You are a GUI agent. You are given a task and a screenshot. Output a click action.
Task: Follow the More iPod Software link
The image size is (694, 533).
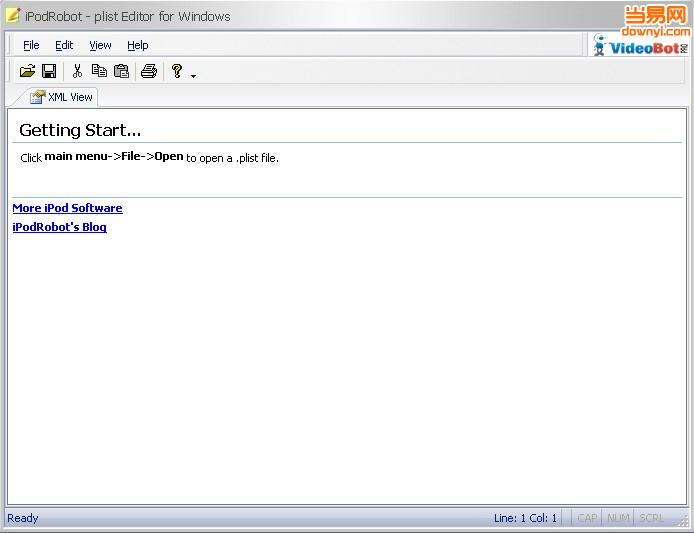pos(67,208)
